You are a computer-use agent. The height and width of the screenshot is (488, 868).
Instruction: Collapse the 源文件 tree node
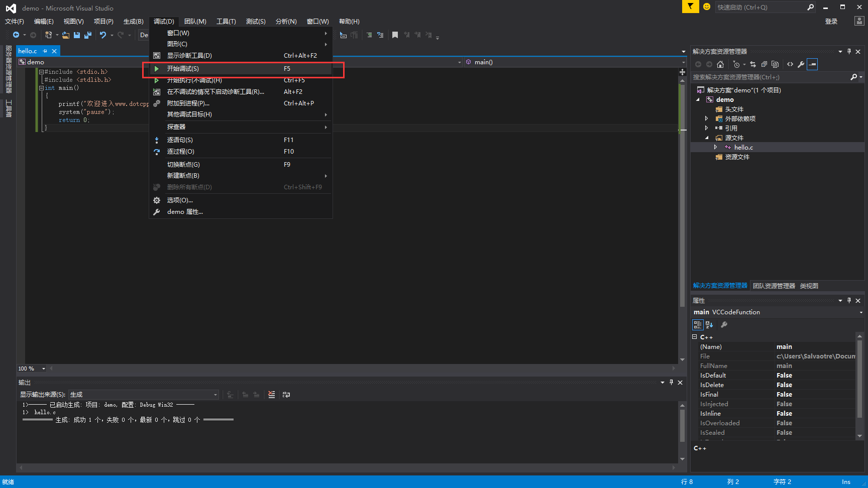click(x=706, y=138)
